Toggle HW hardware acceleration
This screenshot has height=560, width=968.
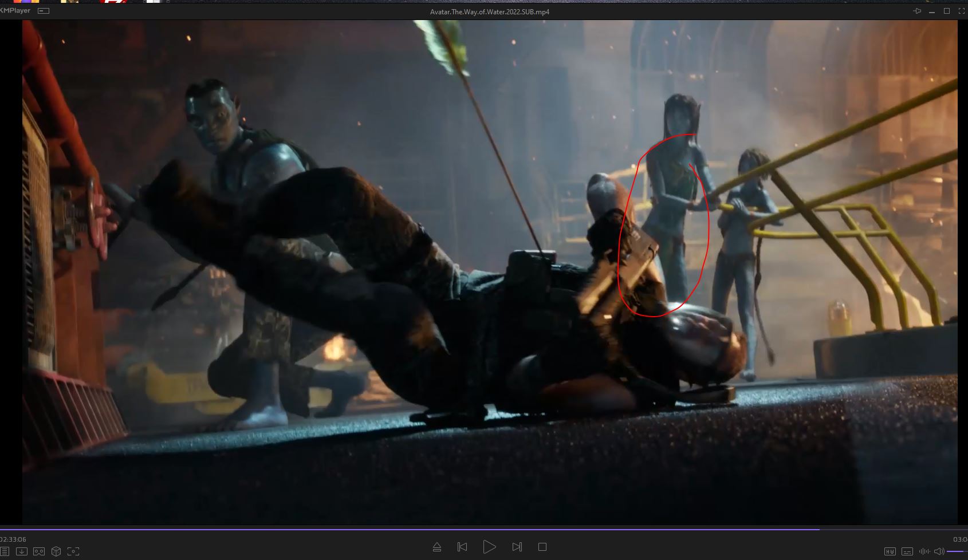point(890,551)
